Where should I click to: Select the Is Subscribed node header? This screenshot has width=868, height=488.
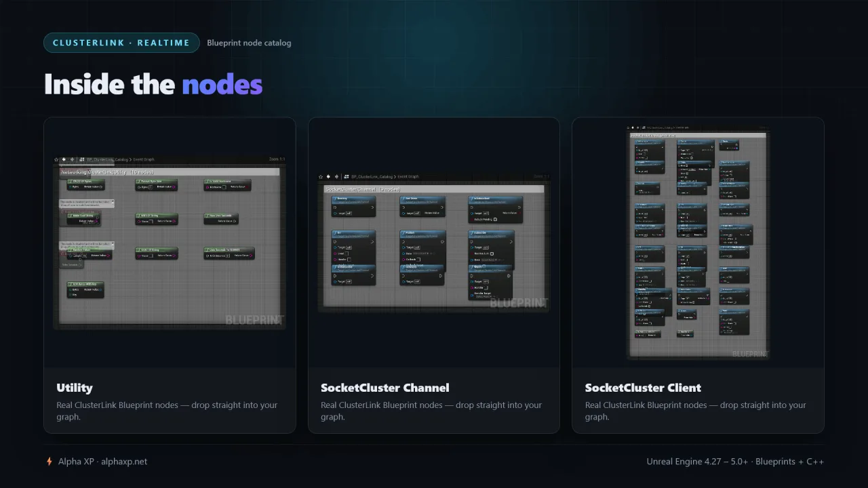(x=495, y=199)
